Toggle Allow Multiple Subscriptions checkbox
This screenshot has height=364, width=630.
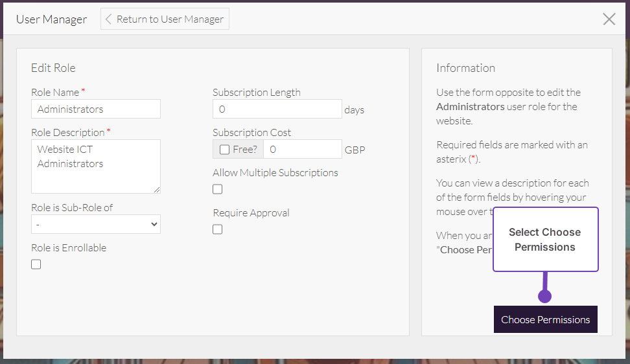(218, 189)
